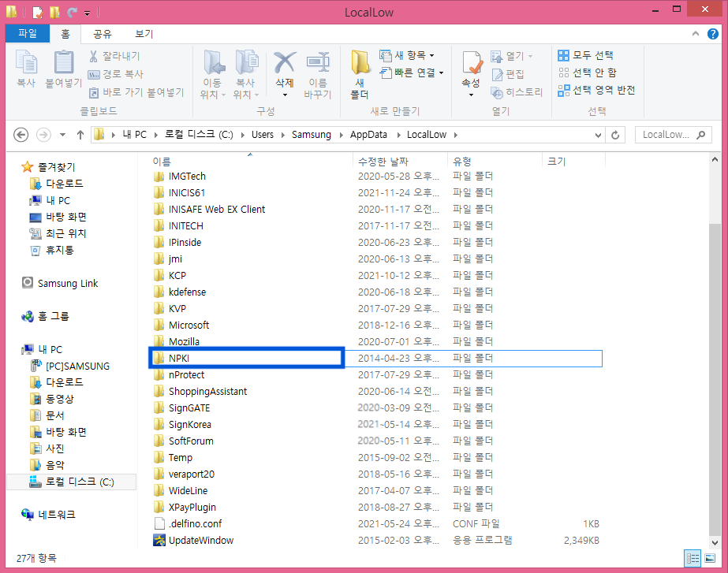Switch to the Share (공유) tab

103,33
